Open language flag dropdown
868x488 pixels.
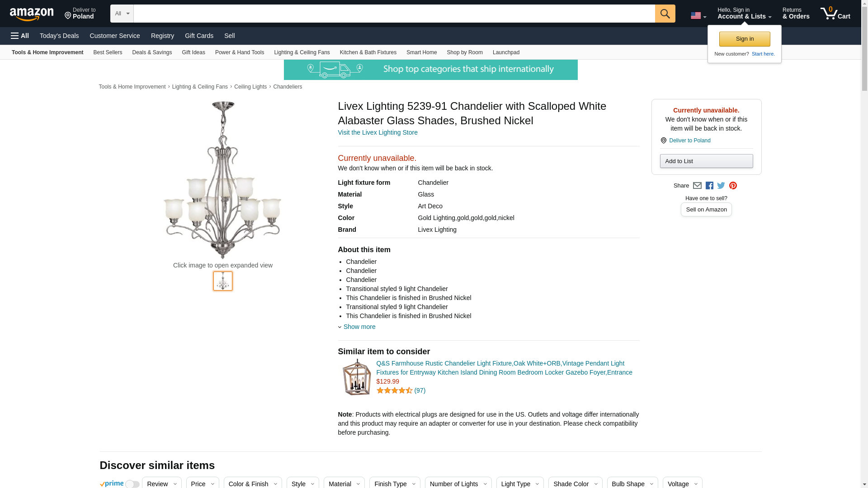click(x=698, y=16)
